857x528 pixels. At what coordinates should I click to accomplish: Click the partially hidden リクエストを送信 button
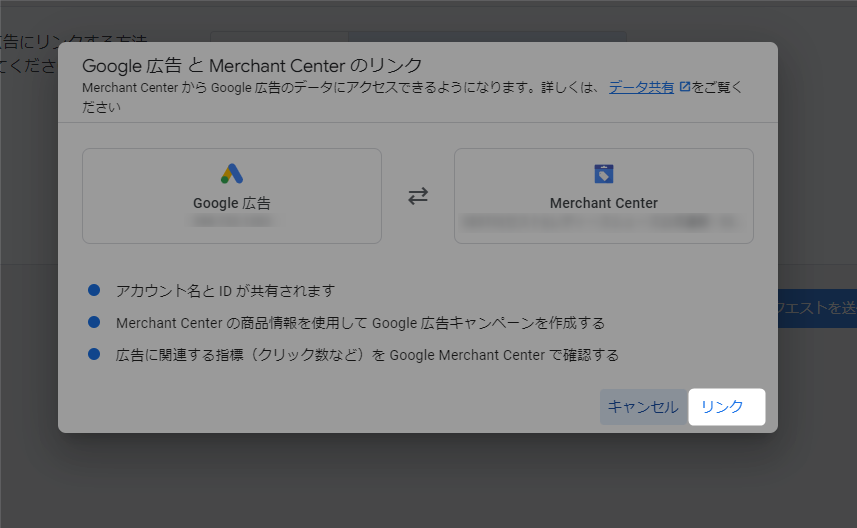(816, 308)
